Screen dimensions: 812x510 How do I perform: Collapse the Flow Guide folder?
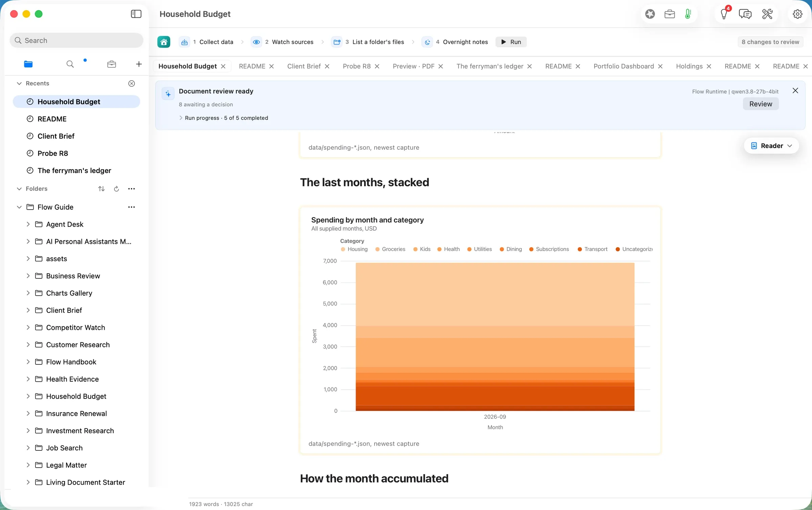pyautogui.click(x=19, y=207)
